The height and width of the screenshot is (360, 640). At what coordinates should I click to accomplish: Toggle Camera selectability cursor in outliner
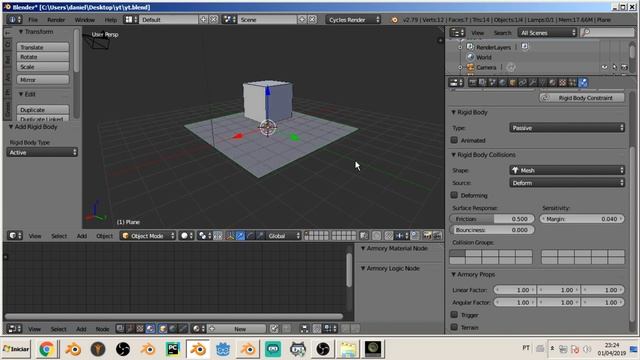(x=615, y=67)
